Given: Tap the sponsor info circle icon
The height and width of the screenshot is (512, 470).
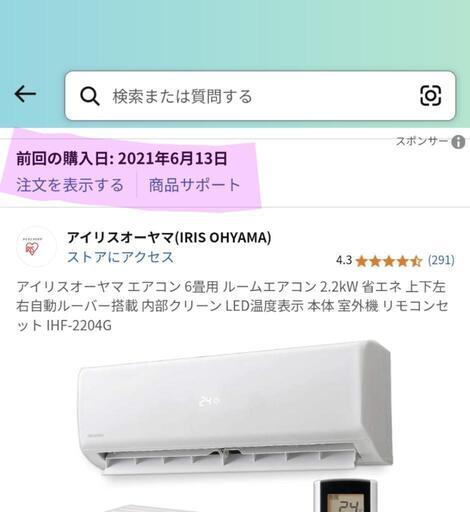Looking at the screenshot, I should (458, 142).
